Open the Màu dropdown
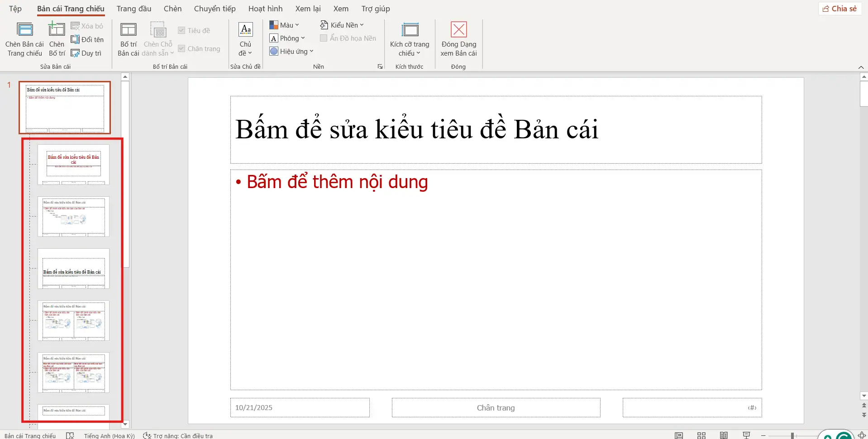The height and width of the screenshot is (439, 868). pos(285,24)
